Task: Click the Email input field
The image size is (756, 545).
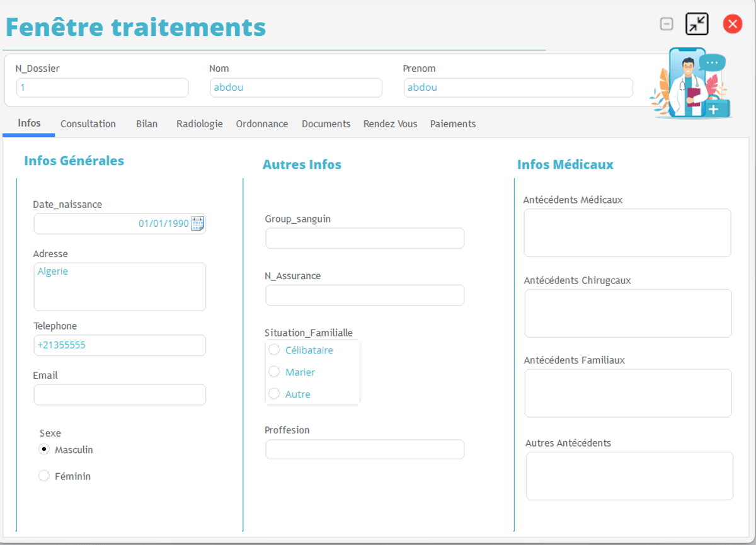Action: click(x=120, y=395)
